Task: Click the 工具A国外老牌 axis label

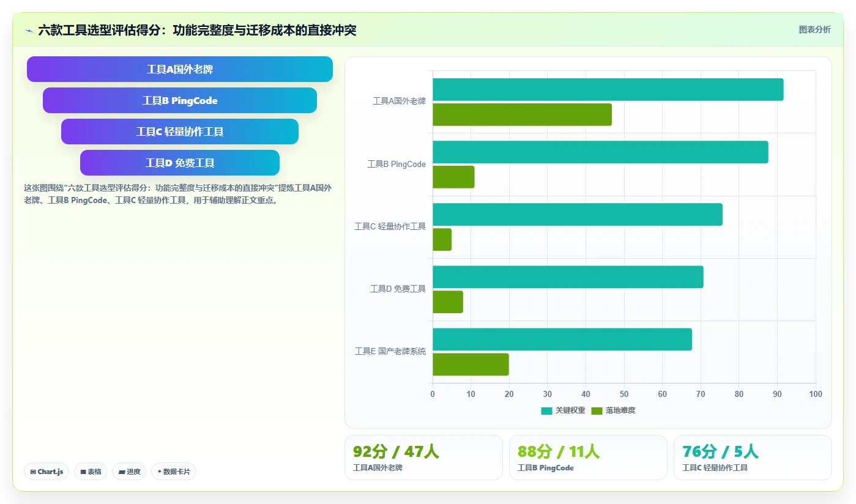Action: click(399, 102)
